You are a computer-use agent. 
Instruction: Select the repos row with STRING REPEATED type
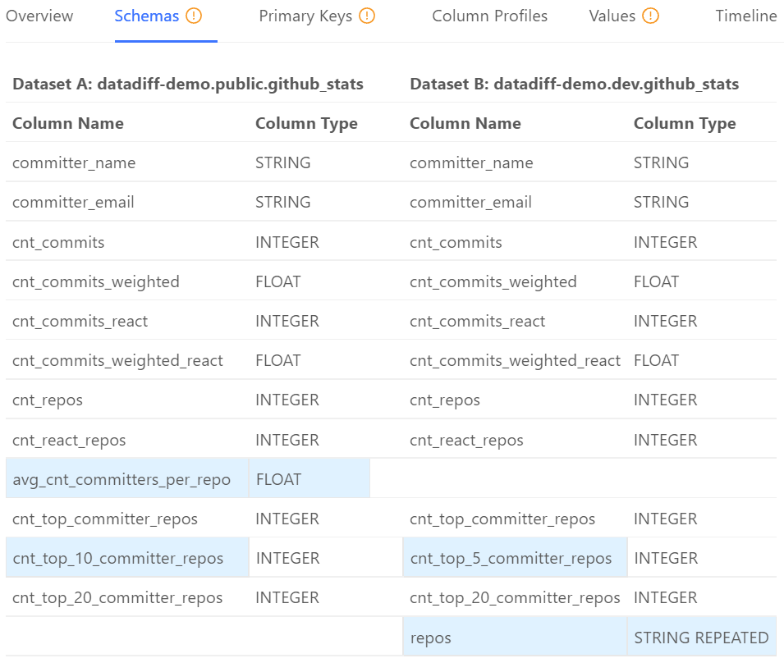point(429,637)
